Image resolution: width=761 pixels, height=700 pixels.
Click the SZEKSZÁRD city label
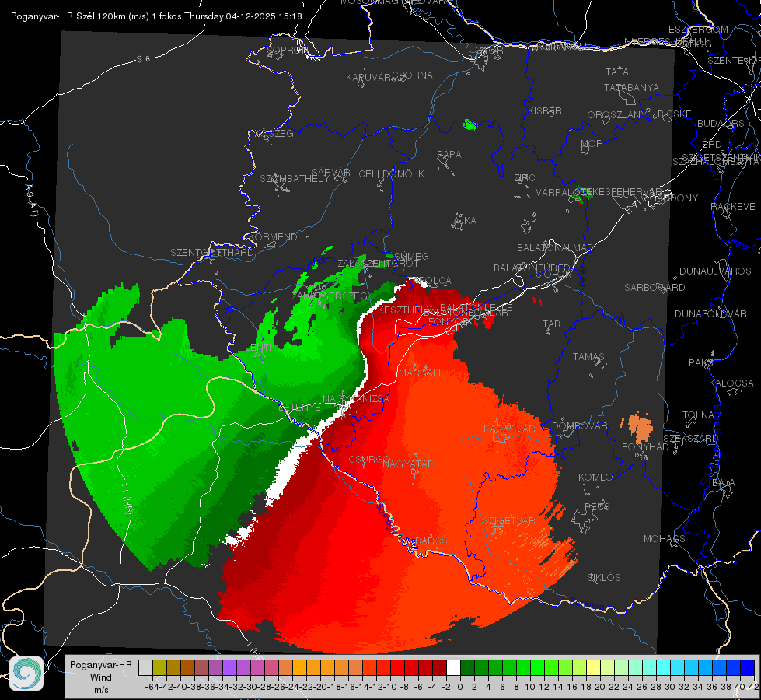[691, 439]
